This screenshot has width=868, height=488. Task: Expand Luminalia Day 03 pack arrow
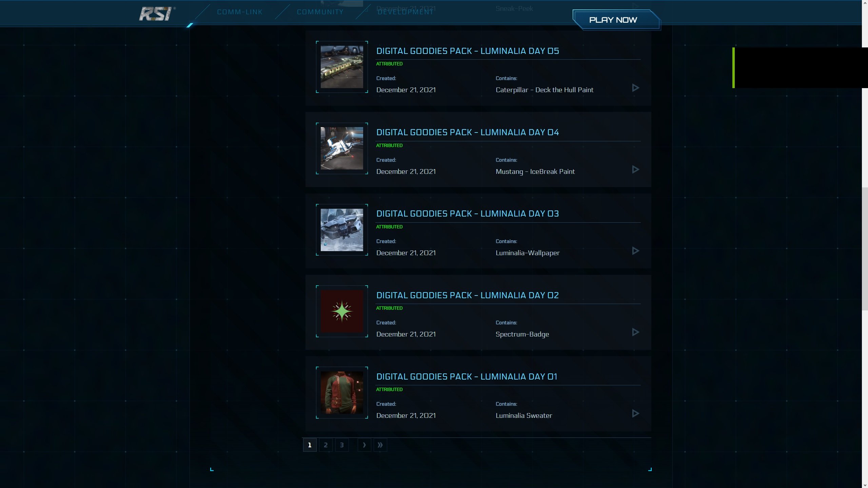pos(636,251)
